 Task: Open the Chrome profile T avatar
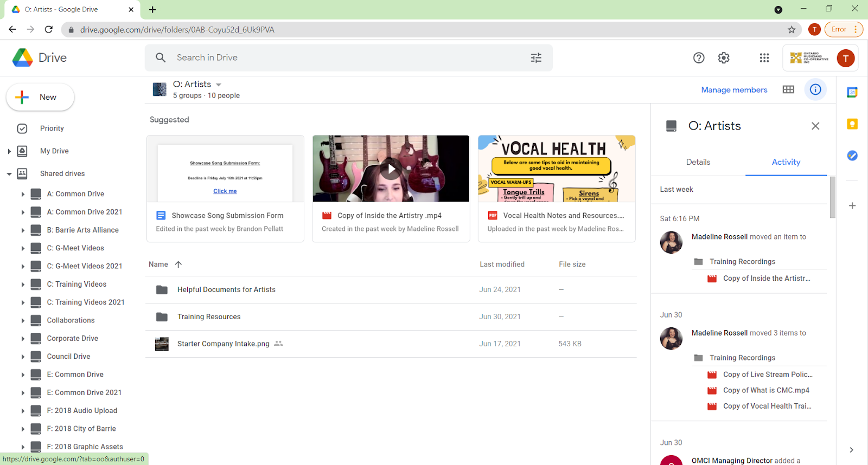click(x=814, y=29)
